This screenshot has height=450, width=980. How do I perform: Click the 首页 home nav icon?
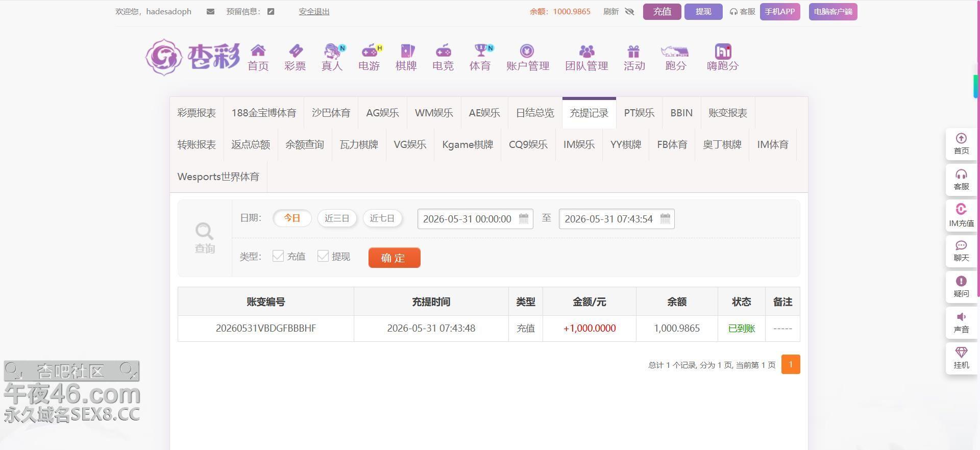tap(258, 50)
